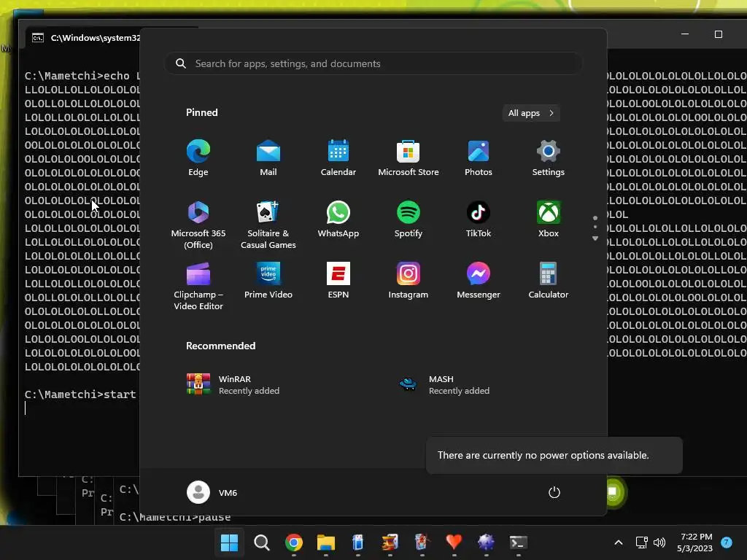The image size is (747, 560).
Task: Open taskbar Search
Action: pyautogui.click(x=262, y=542)
